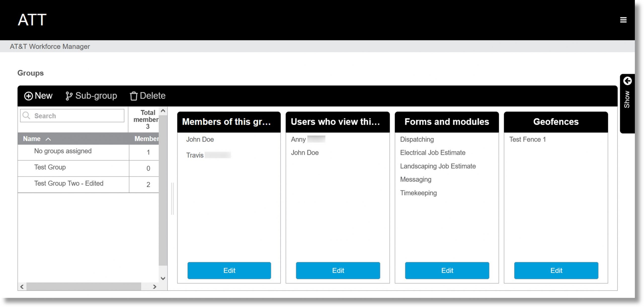This screenshot has height=307, width=644.
Task: Click the ATT logo text
Action: click(32, 20)
